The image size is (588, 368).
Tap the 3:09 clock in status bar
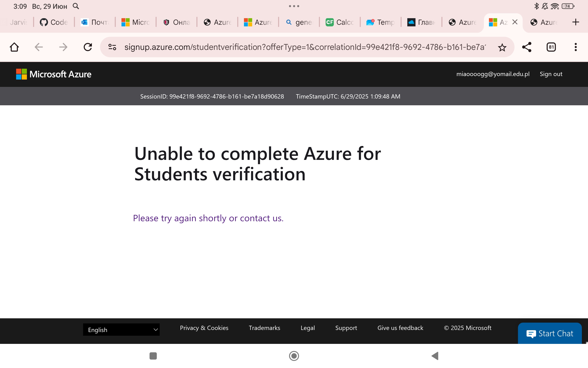click(x=20, y=6)
